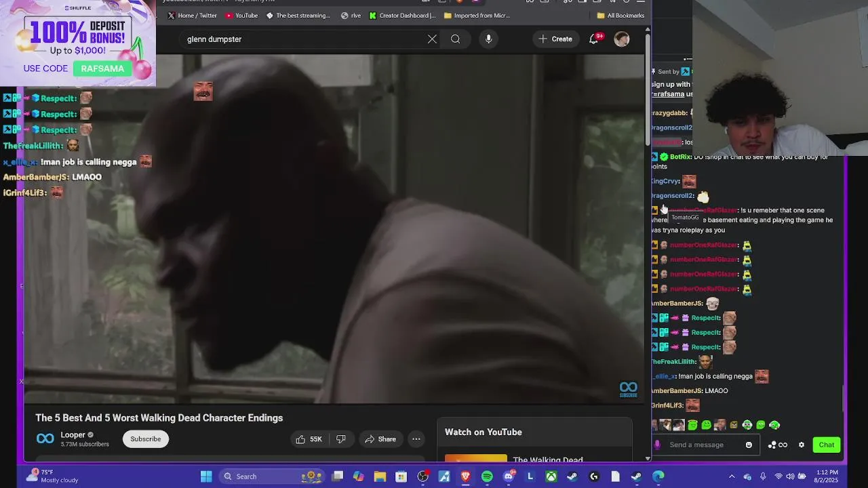Open the Home / Twitter bookmark
This screenshot has height=488, width=868.
click(x=192, y=16)
